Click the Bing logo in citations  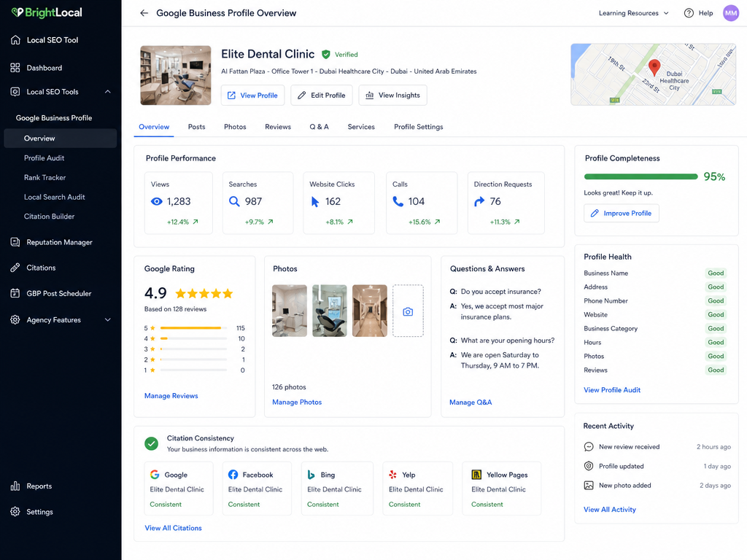(x=311, y=474)
